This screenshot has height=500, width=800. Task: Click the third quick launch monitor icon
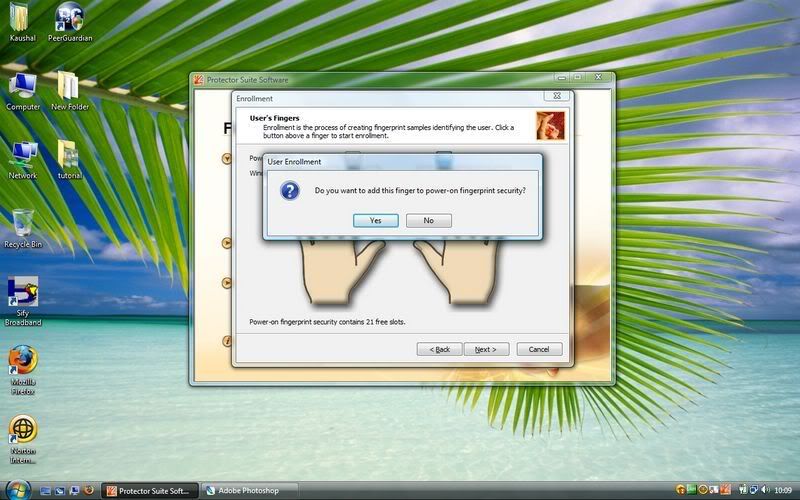click(74, 491)
